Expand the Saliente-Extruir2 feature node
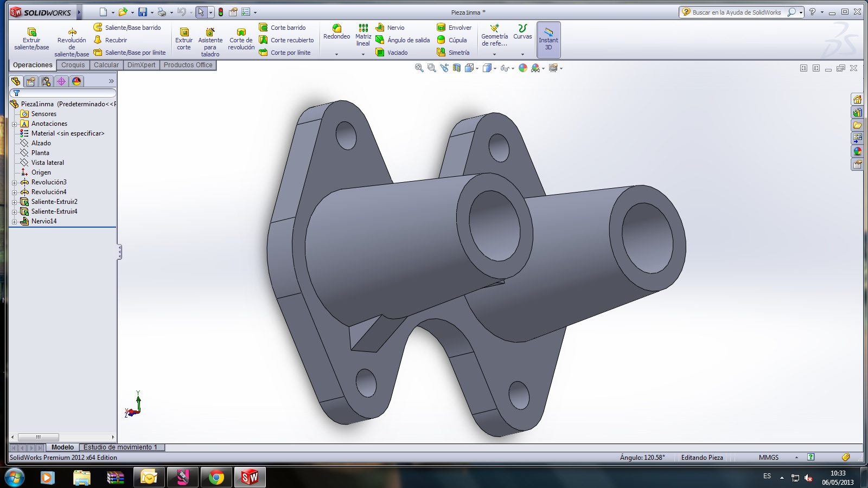The image size is (868, 488). [15, 202]
